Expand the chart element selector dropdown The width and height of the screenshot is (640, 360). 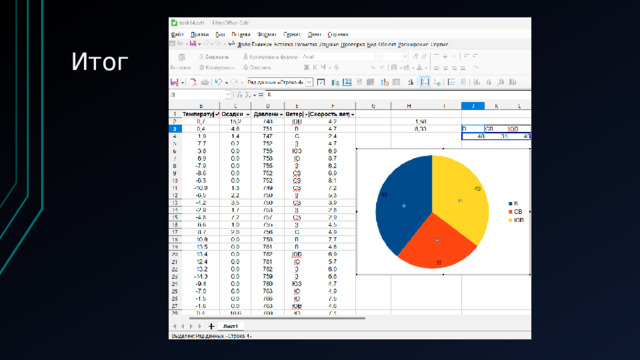(309, 82)
